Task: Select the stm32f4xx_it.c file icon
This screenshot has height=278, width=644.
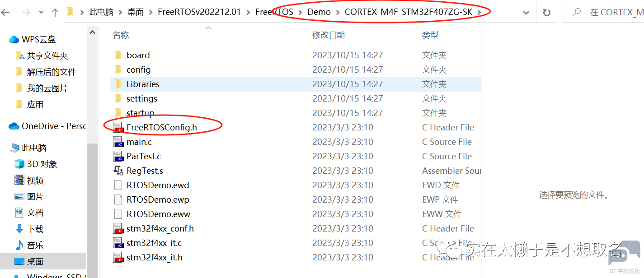Action: click(118, 243)
